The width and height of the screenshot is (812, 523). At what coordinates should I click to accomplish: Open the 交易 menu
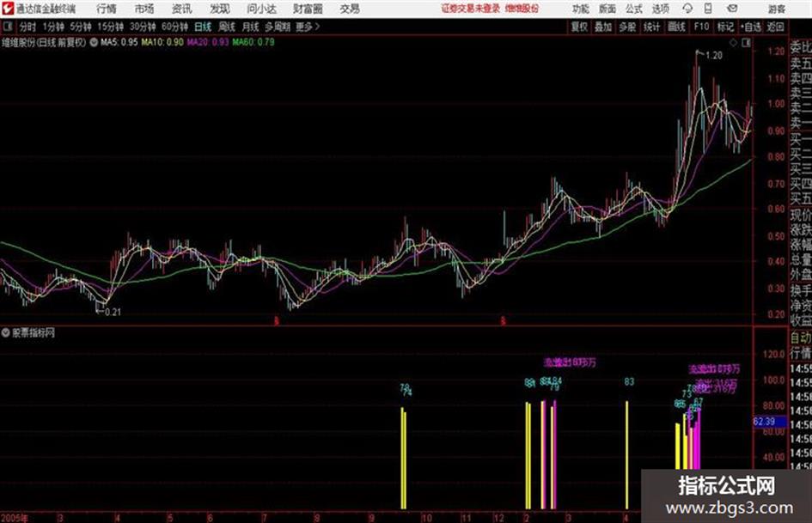350,9
